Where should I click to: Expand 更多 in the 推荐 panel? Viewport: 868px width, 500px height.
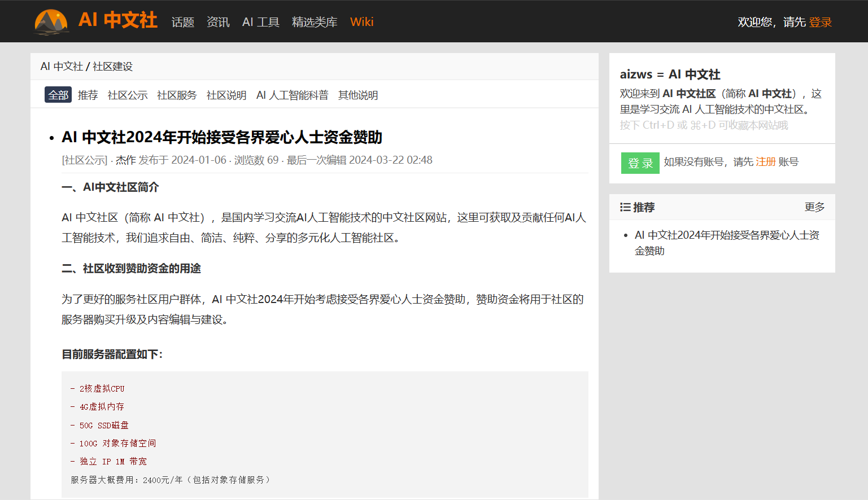tap(814, 207)
